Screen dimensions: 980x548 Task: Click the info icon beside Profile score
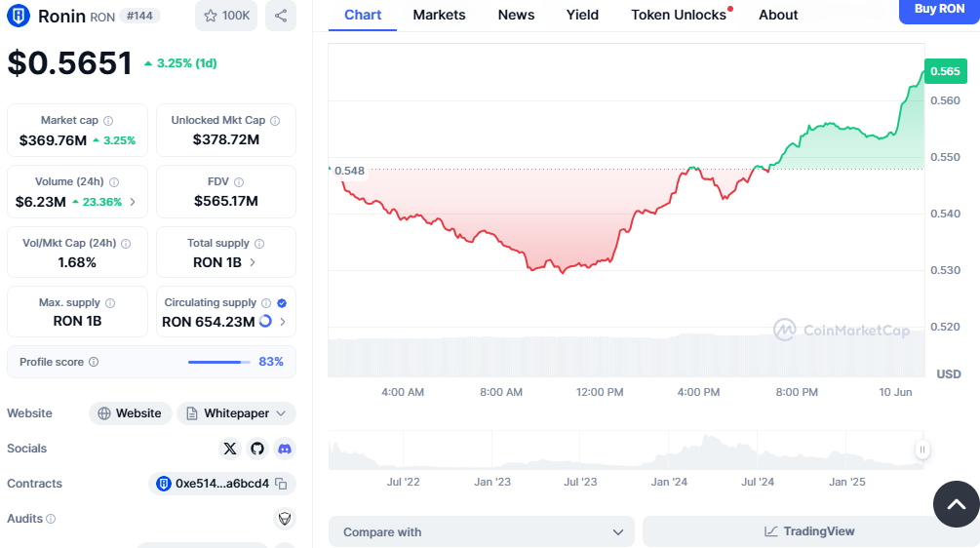tap(94, 362)
